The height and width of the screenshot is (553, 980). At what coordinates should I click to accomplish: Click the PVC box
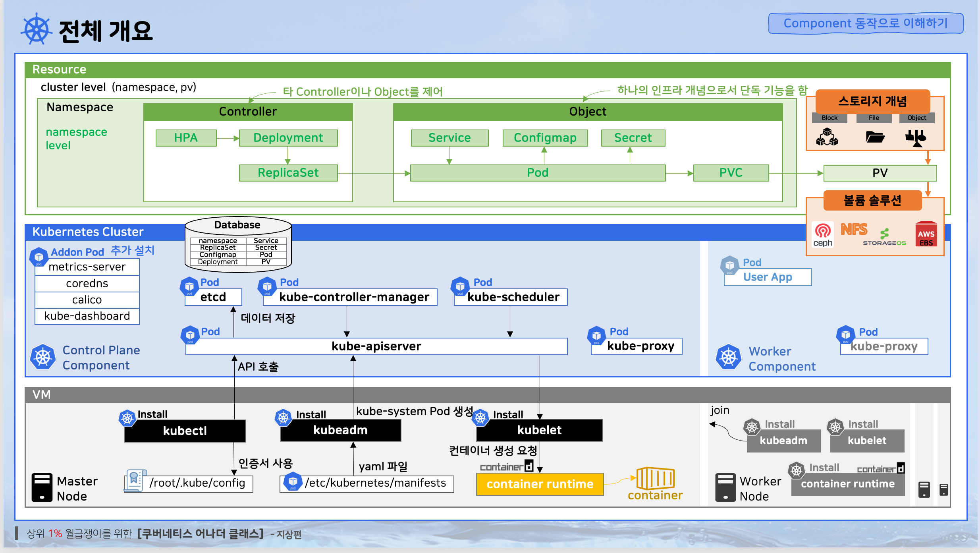(731, 173)
